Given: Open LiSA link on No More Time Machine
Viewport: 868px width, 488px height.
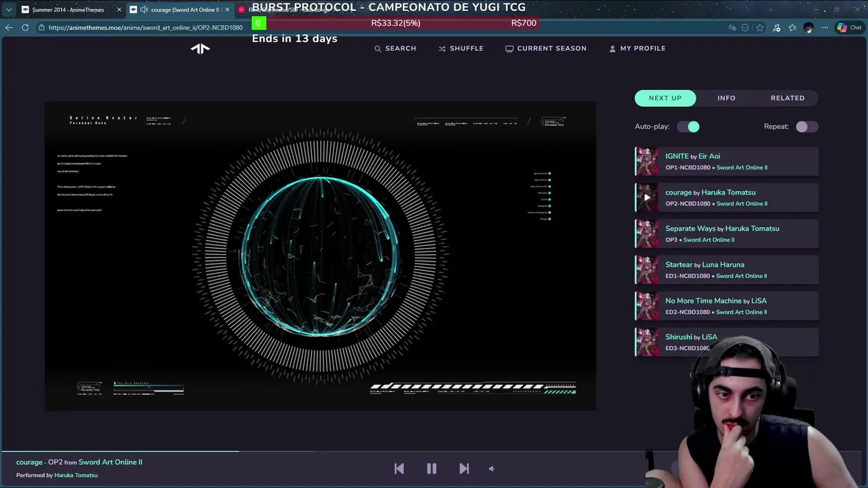Looking at the screenshot, I should [x=759, y=301].
